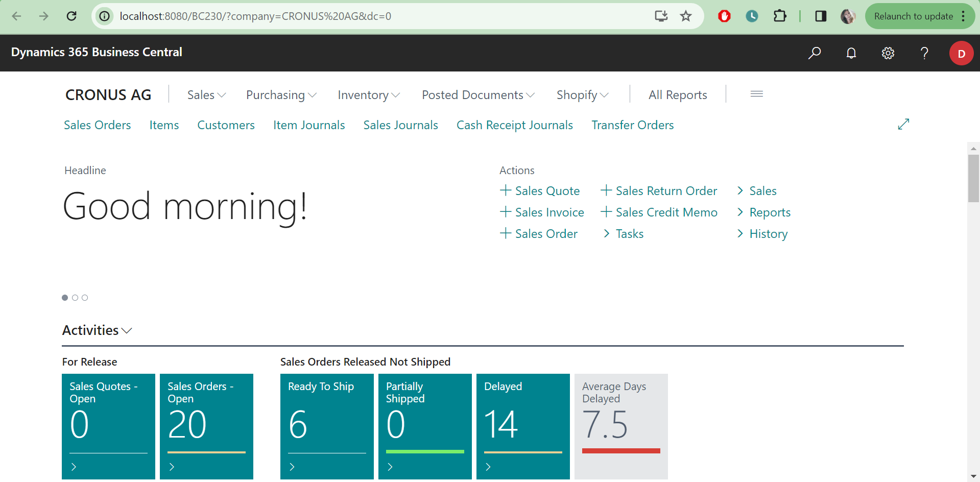Open the Customers link
The image size is (980, 482).
tap(226, 125)
